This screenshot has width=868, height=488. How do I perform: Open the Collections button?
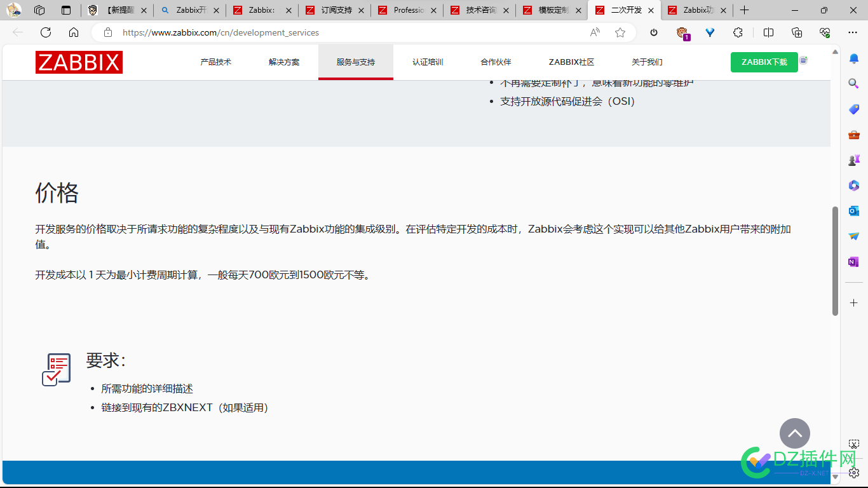(x=797, y=32)
